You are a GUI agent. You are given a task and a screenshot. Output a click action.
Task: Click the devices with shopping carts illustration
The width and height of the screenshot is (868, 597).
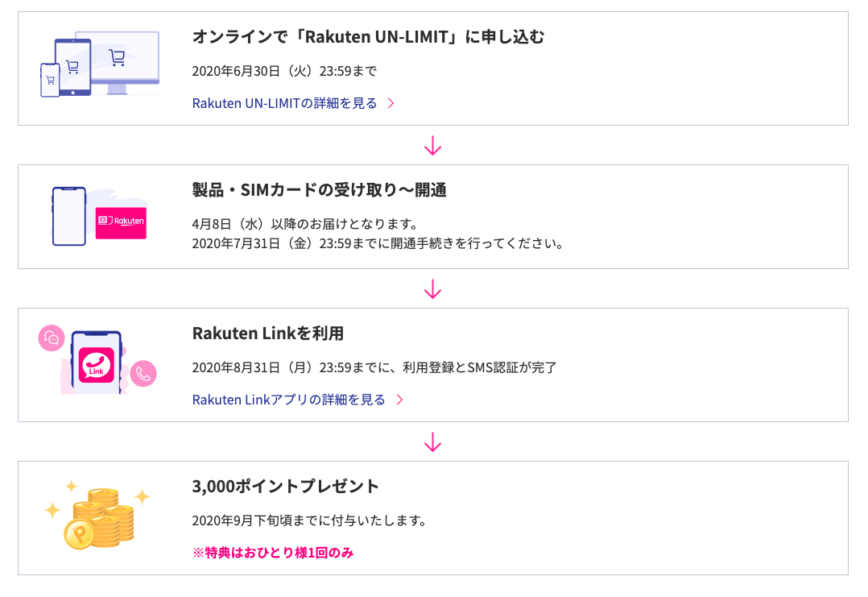point(100,64)
